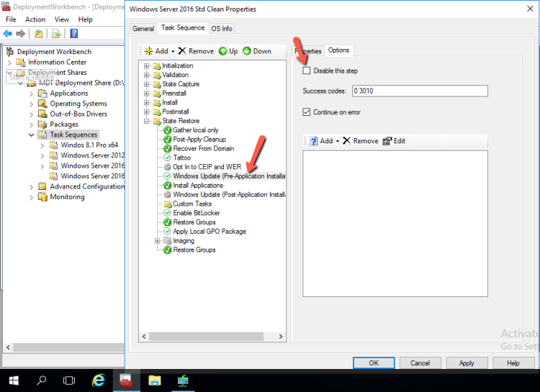
Task: Select the Install Applications step
Action: (x=198, y=186)
